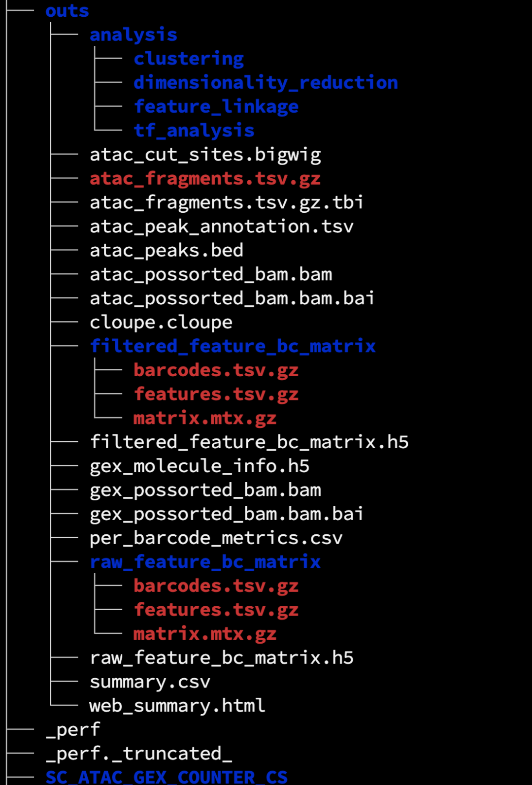The height and width of the screenshot is (785, 532).
Task: Select the feature_linkage directory
Action: tap(216, 107)
